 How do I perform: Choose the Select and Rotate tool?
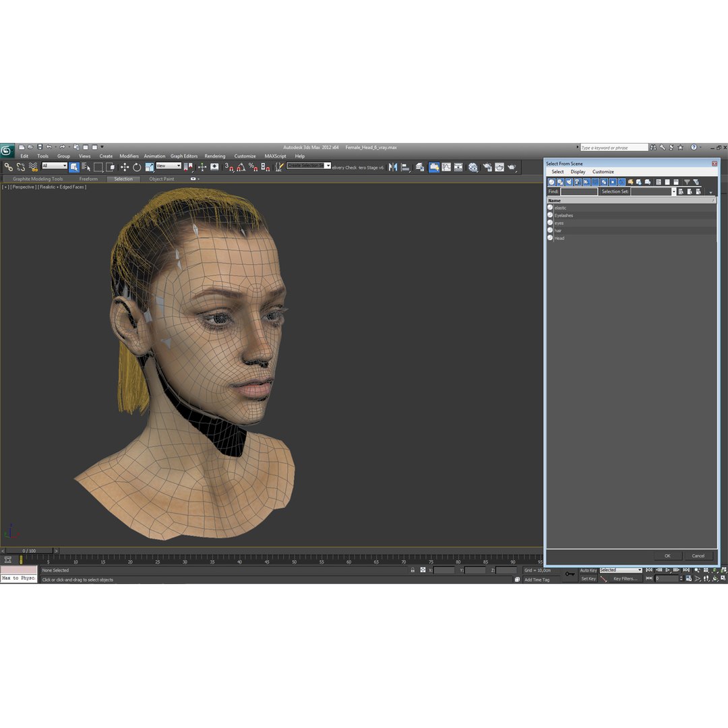tap(137, 167)
